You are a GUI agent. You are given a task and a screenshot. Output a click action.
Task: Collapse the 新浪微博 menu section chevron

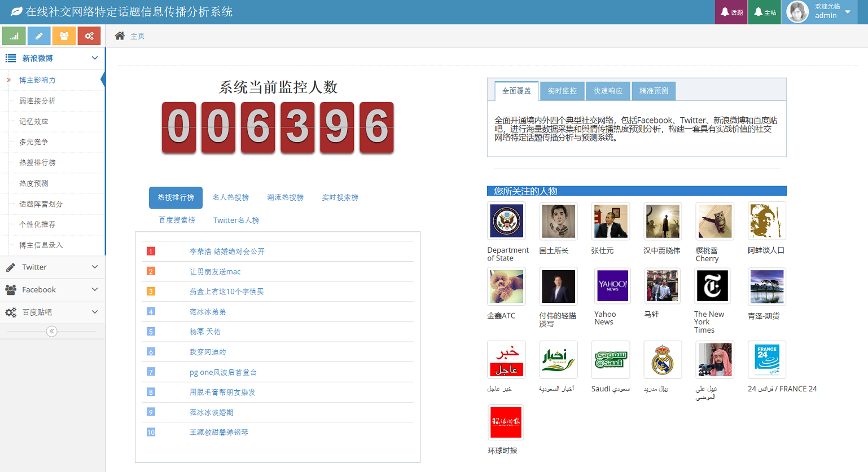click(x=95, y=58)
